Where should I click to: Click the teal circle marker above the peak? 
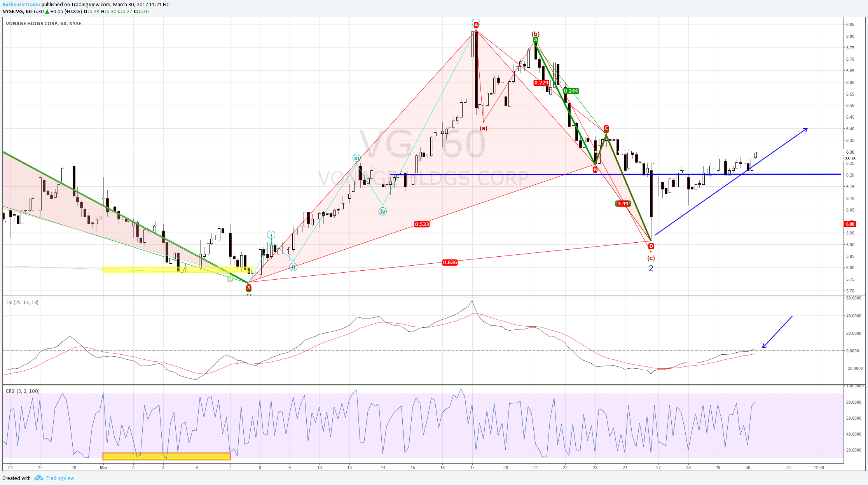[x=476, y=23]
